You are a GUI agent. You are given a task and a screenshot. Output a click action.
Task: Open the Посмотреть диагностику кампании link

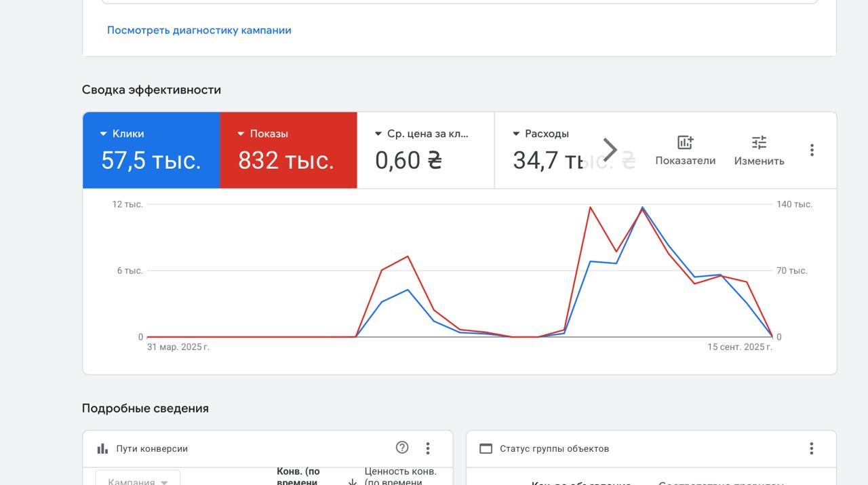(199, 30)
